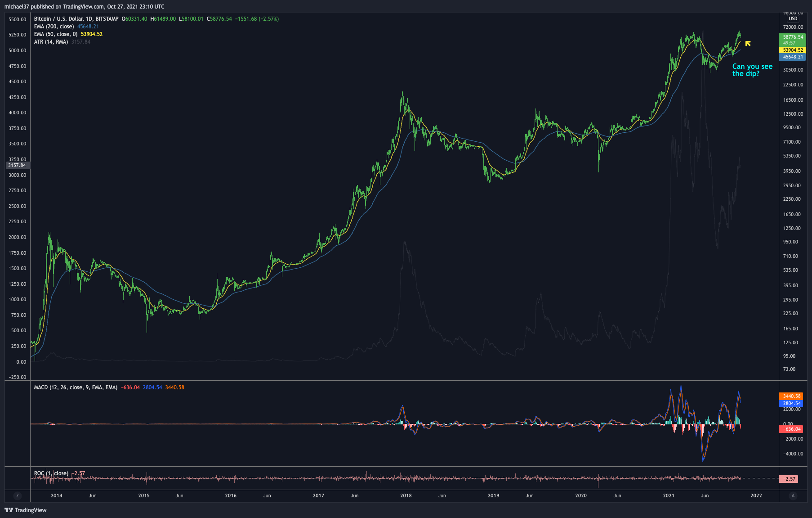Click the open value O60331.40 in legend
This screenshot has height=518, width=812.
tap(134, 19)
